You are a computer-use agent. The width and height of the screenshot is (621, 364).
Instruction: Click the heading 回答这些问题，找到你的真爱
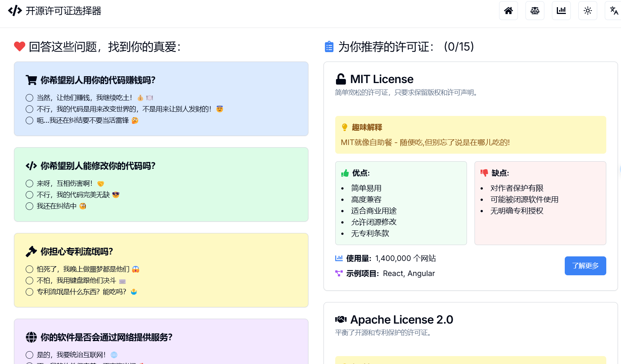[105, 46]
